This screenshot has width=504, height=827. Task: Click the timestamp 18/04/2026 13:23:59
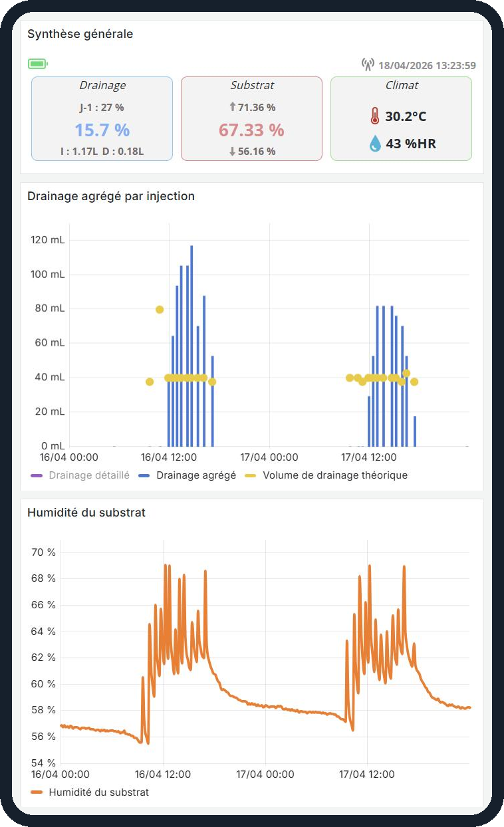(x=428, y=65)
